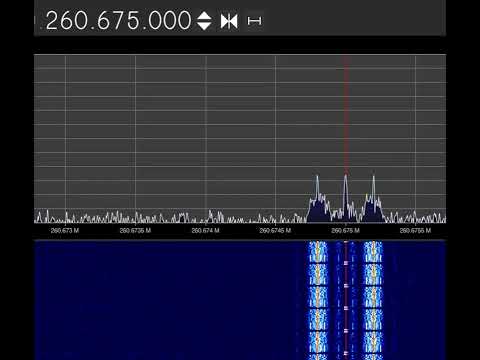Click the left sideband peak in spectrum
This screenshot has height=360, width=480.
[x=317, y=198]
